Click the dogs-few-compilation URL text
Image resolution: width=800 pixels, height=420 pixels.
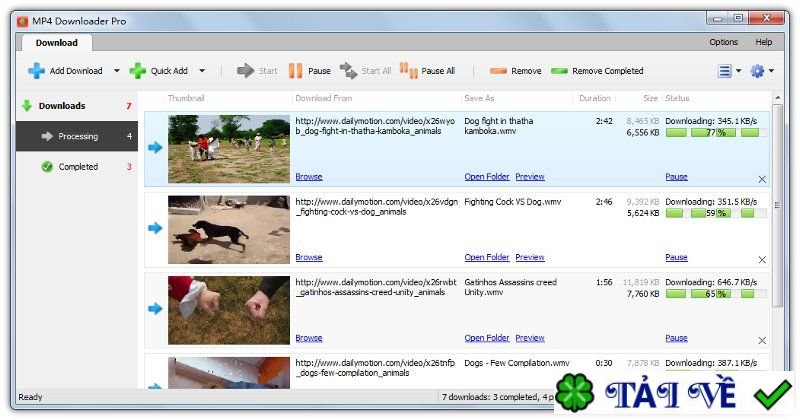pos(375,368)
